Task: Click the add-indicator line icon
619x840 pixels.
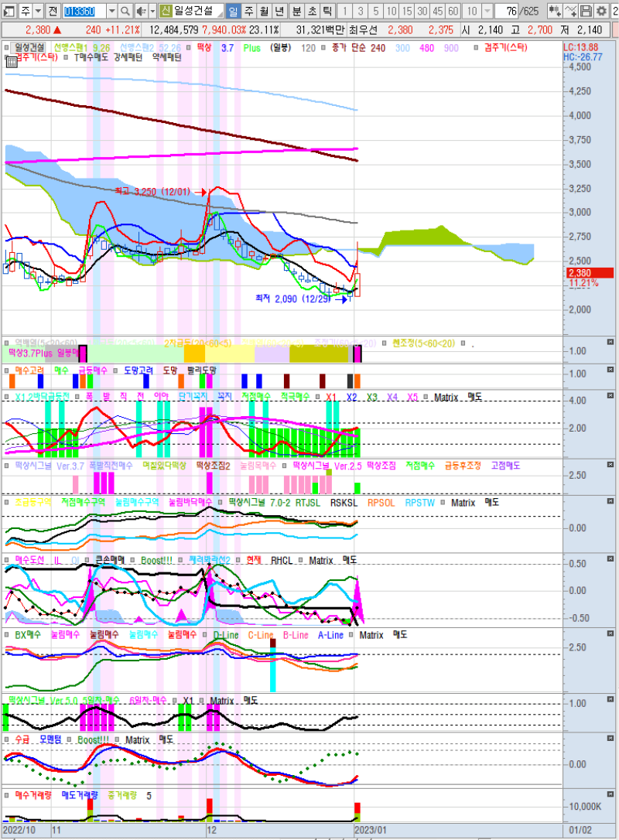Action: (x=571, y=11)
